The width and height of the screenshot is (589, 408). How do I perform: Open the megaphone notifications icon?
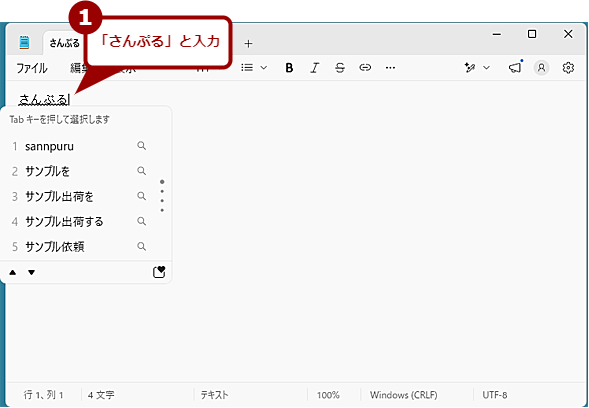(515, 67)
